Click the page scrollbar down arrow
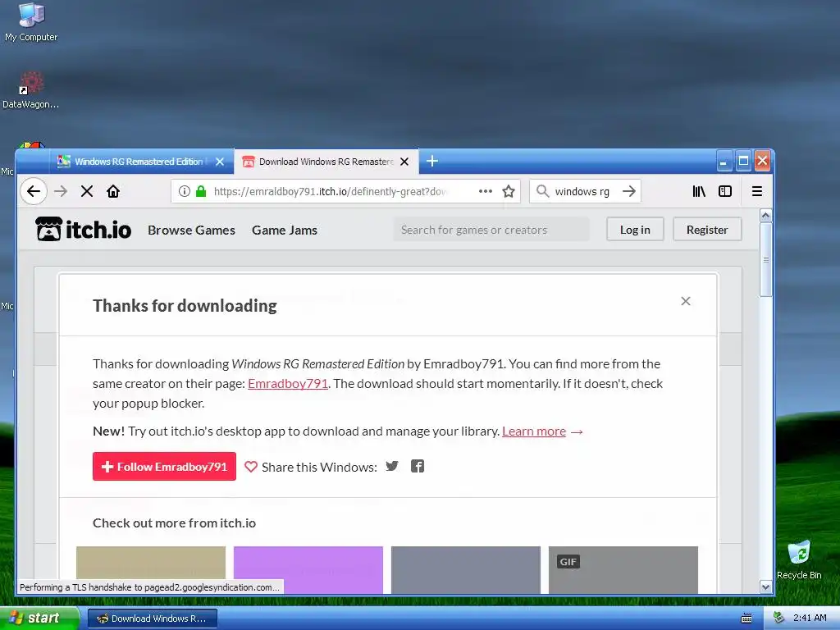840x630 pixels. (766, 587)
